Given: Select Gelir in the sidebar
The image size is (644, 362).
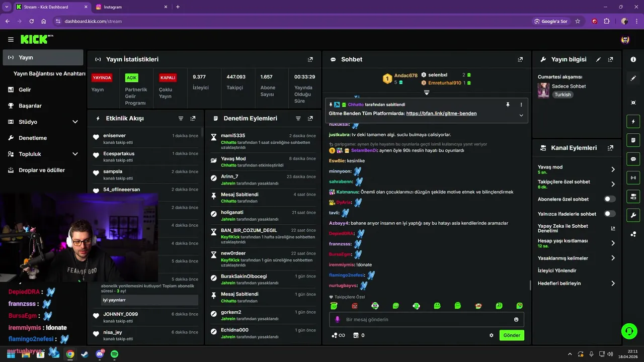Looking at the screenshot, I should pos(44,89).
